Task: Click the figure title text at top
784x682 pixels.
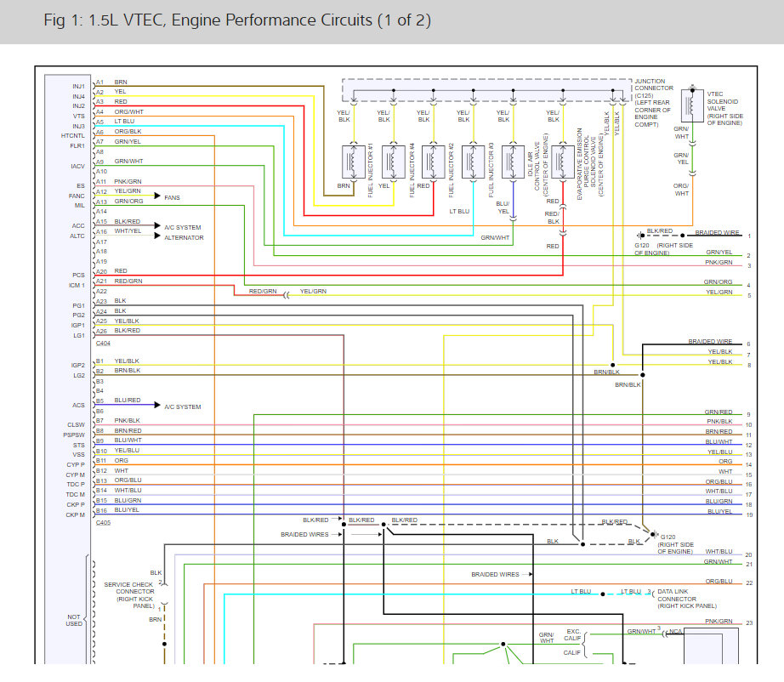Action: 237,20
